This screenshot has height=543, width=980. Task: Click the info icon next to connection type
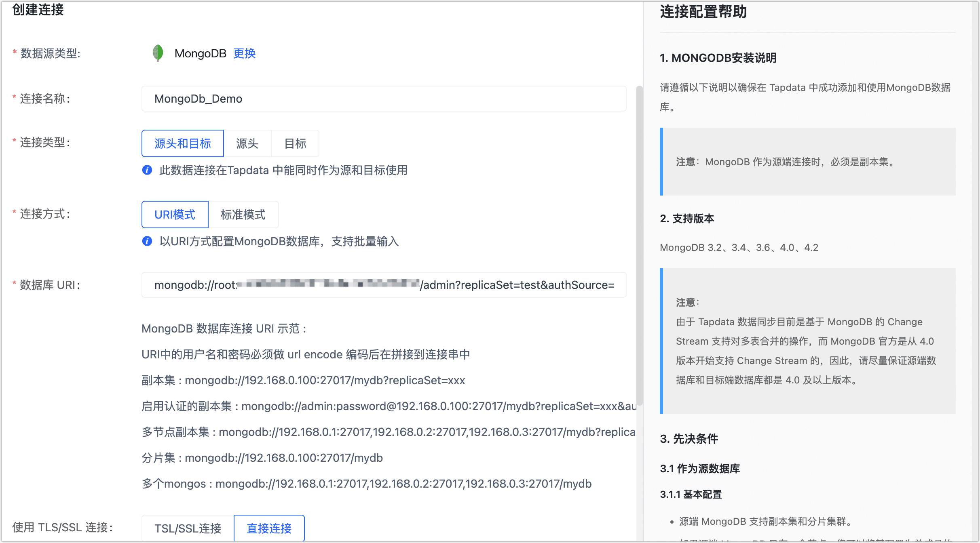coord(147,170)
